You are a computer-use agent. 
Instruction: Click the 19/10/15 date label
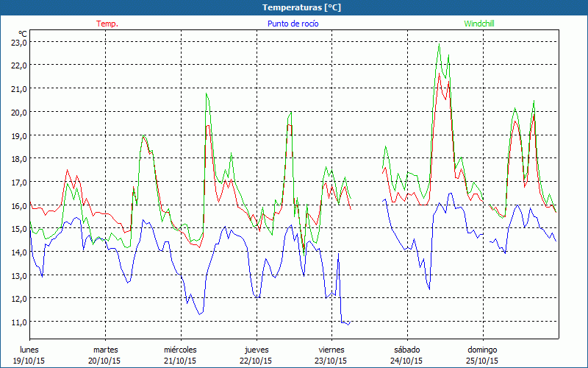point(30,361)
